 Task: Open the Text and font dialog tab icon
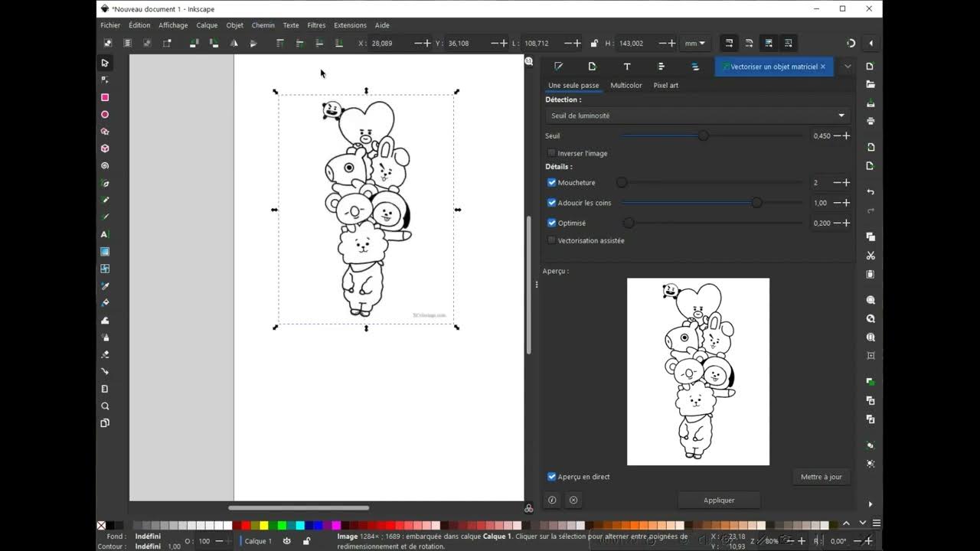coord(627,67)
